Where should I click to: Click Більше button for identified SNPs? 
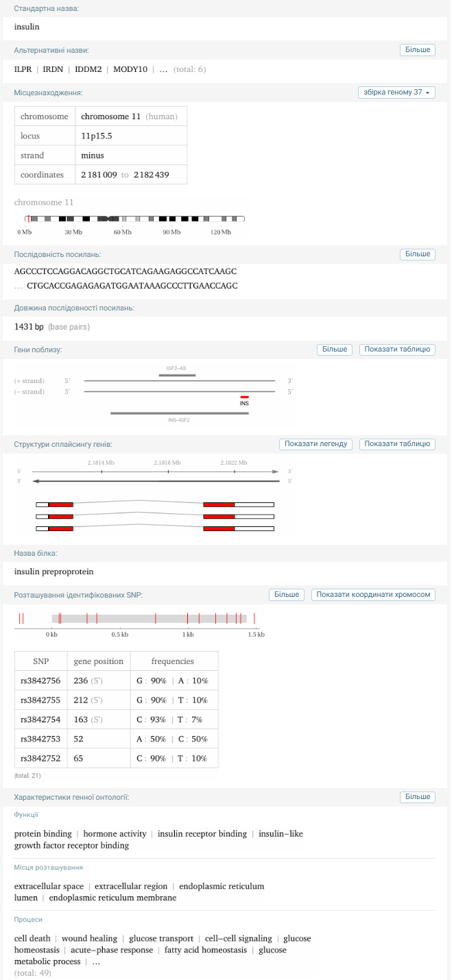tap(286, 595)
